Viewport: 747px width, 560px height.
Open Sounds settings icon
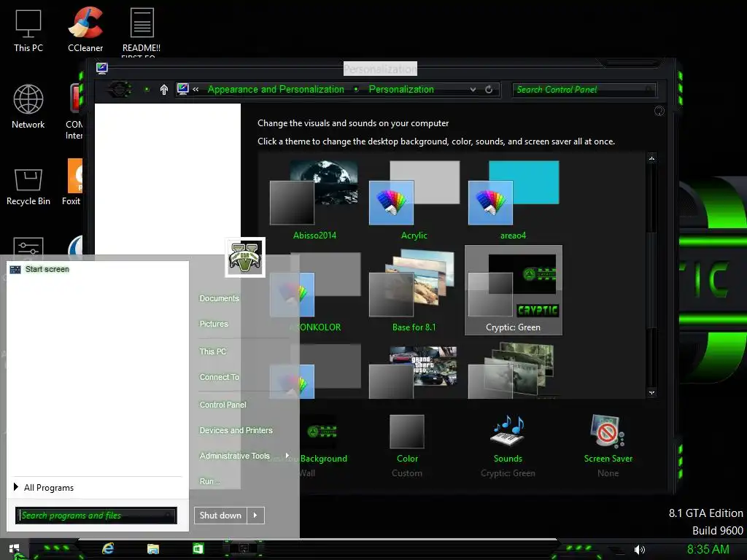[x=508, y=431]
